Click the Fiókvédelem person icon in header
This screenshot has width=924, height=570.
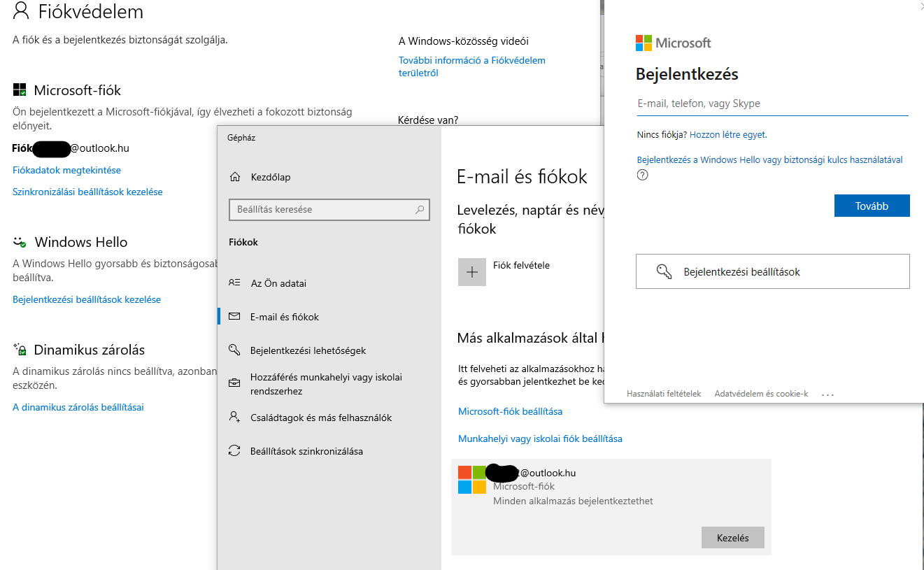(x=22, y=10)
